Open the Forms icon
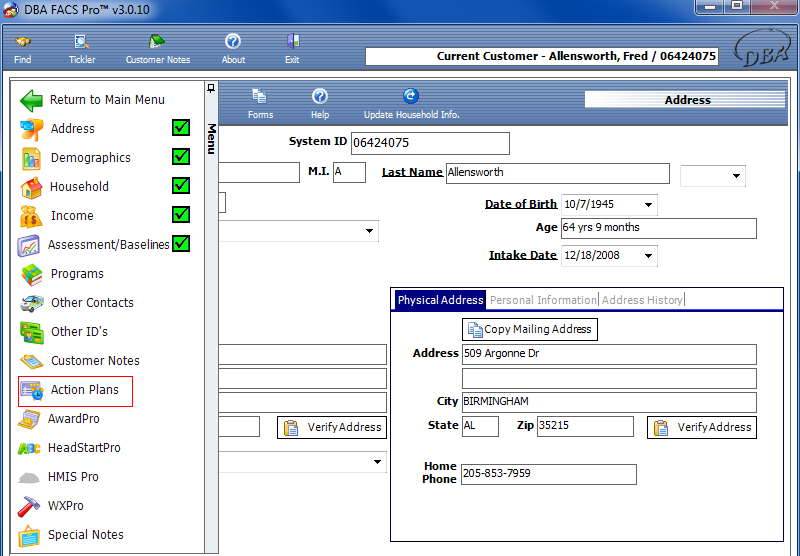 [260, 97]
